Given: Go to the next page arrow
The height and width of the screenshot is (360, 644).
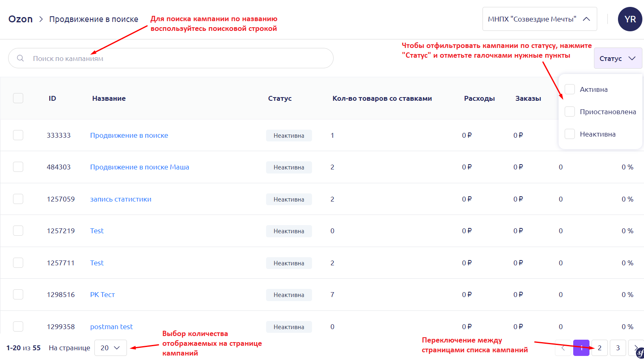Looking at the screenshot, I should (635, 348).
